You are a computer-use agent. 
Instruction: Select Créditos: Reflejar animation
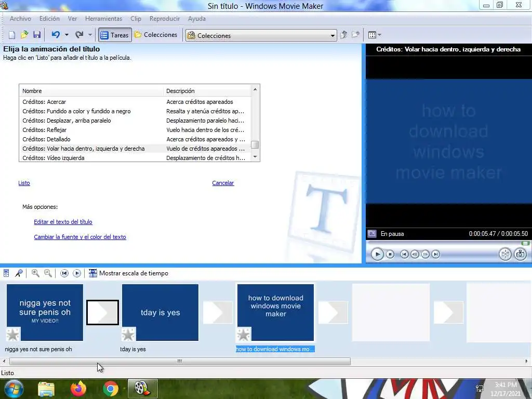click(x=135, y=130)
